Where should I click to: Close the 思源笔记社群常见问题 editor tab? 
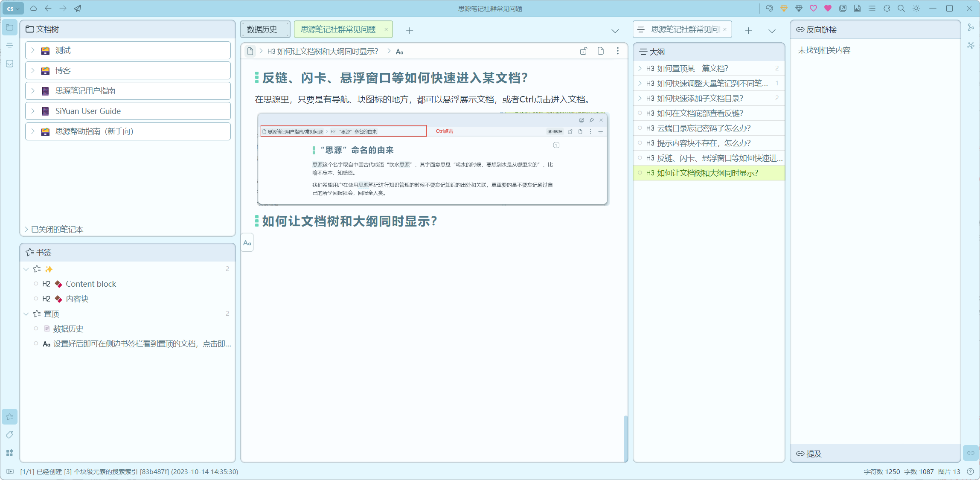click(386, 29)
